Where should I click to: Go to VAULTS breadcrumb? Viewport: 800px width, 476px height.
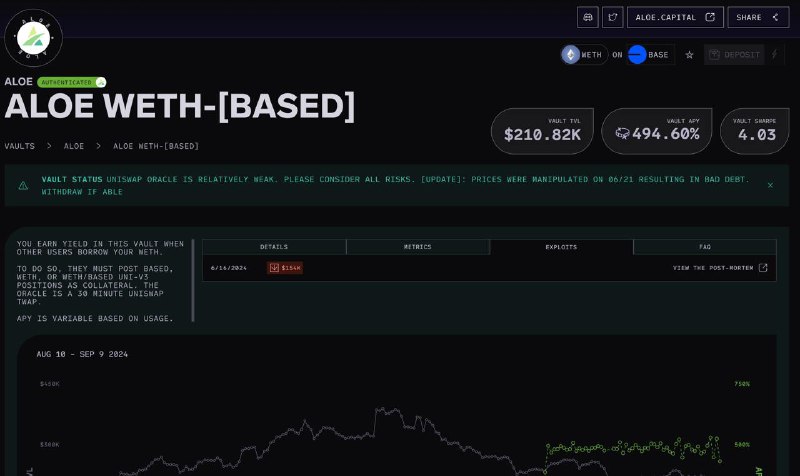click(20, 146)
